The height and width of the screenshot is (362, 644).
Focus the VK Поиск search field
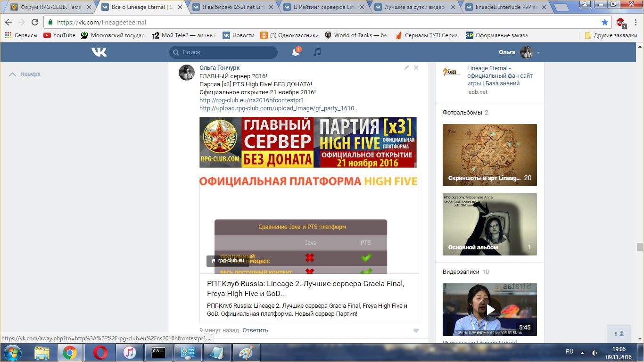(x=223, y=52)
